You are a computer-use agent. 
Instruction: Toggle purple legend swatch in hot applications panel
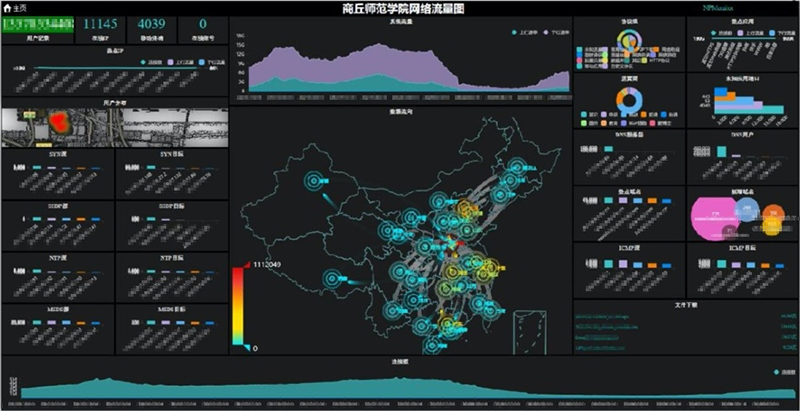740,33
